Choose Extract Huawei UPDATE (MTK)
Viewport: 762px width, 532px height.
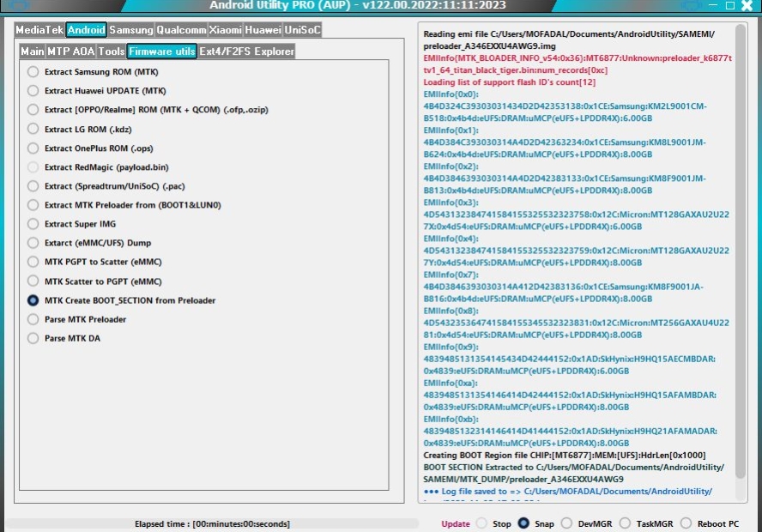pos(33,91)
